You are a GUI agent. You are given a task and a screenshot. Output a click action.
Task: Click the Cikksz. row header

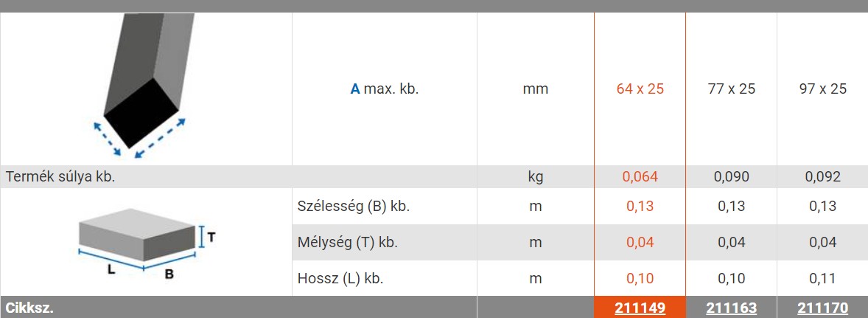point(29,308)
